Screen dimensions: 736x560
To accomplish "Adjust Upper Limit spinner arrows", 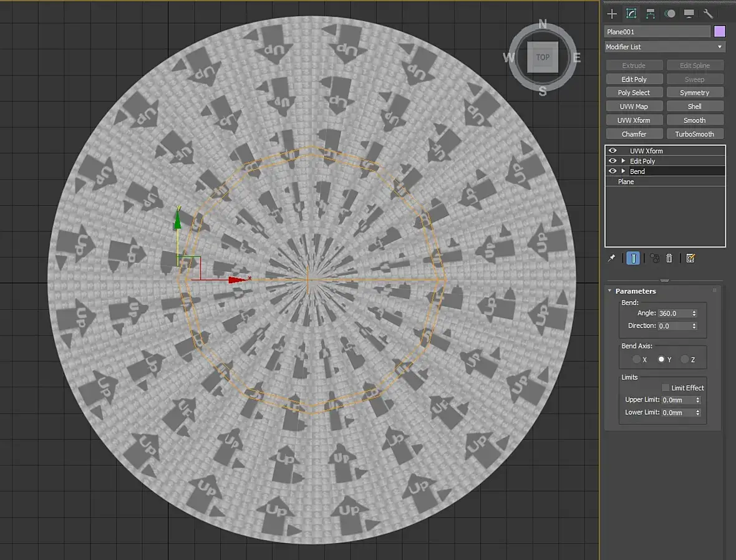I will (x=698, y=400).
